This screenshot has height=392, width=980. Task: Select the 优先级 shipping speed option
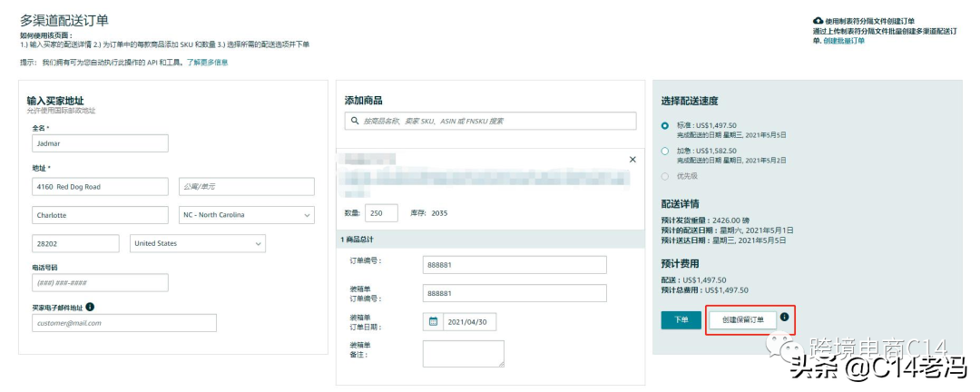tap(665, 176)
